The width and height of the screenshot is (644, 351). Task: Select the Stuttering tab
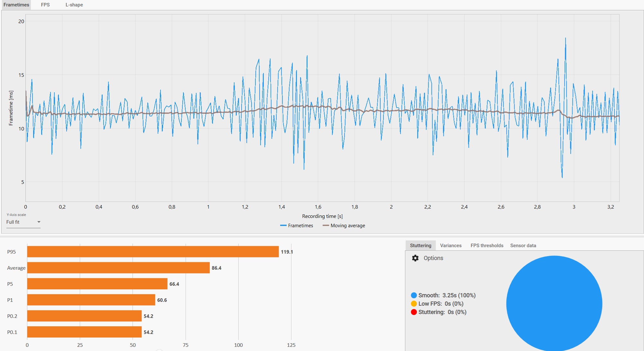(x=420, y=246)
